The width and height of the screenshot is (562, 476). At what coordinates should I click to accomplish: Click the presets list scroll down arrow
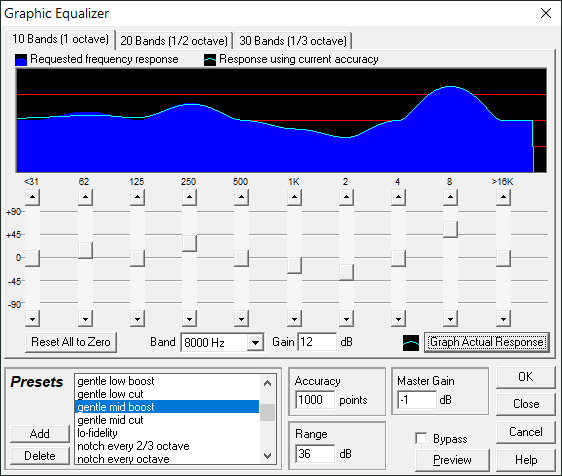click(x=267, y=456)
